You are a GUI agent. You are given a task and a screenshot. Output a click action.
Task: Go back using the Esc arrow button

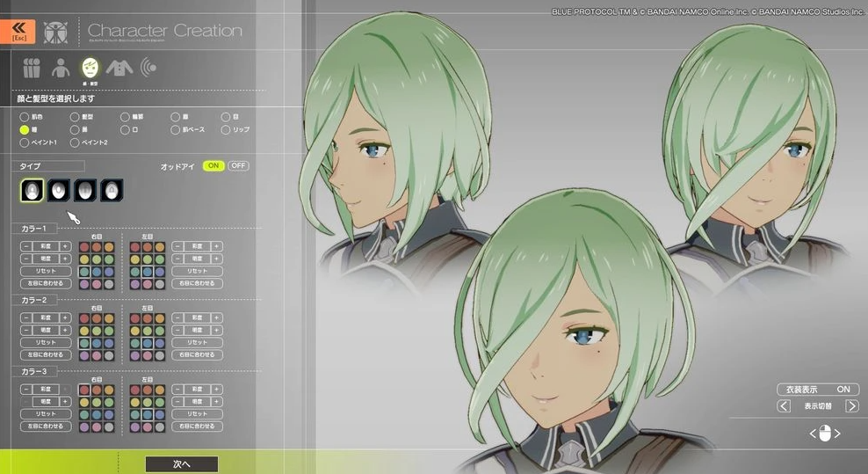tap(18, 31)
